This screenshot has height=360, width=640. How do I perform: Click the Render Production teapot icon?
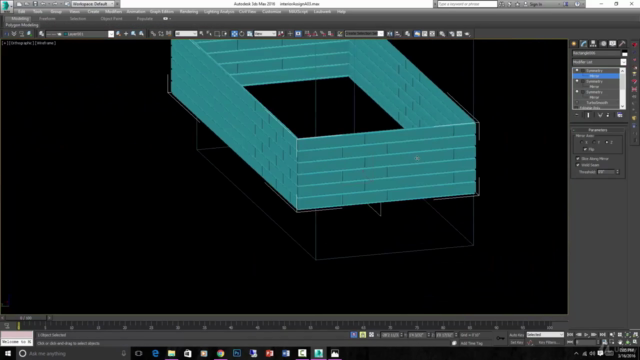(x=467, y=34)
